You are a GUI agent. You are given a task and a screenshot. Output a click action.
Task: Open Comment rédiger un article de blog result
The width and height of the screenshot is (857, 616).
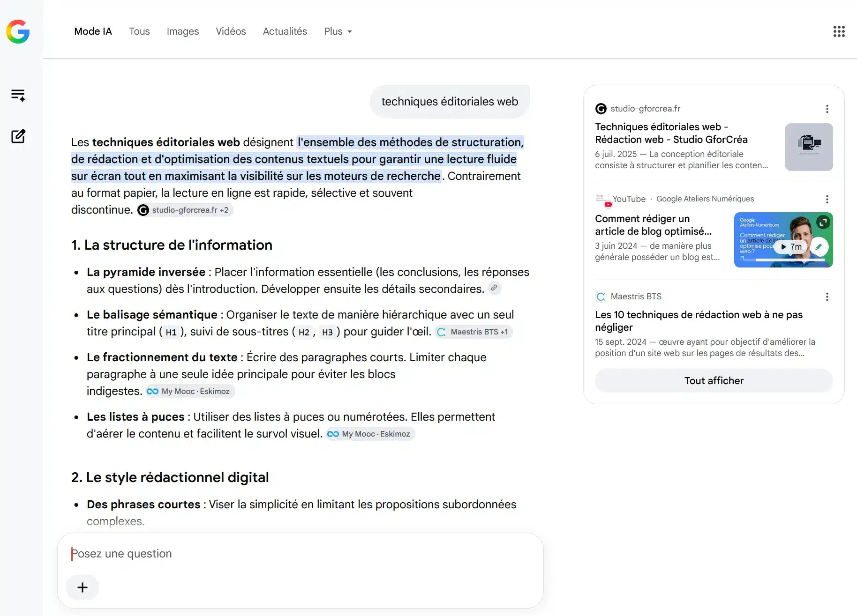[x=653, y=225]
